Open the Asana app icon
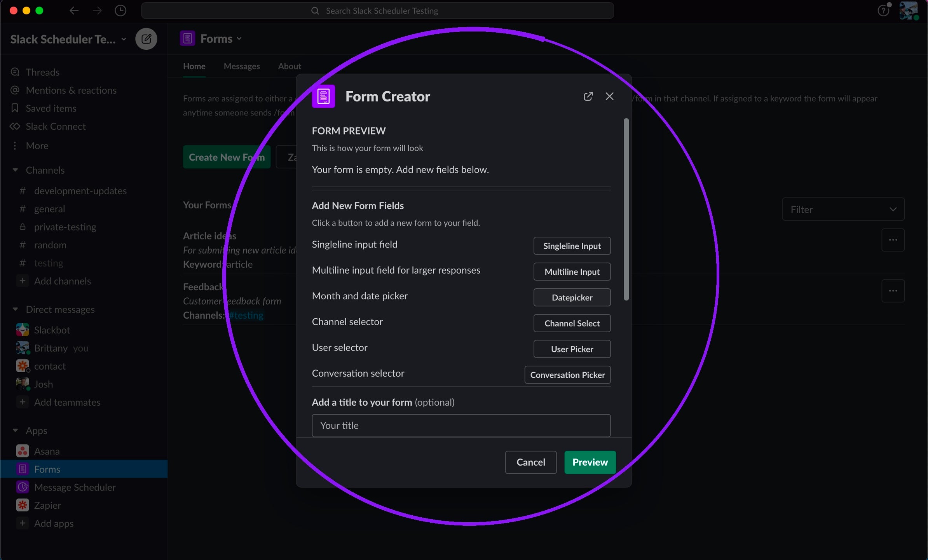928x560 pixels. 23,451
